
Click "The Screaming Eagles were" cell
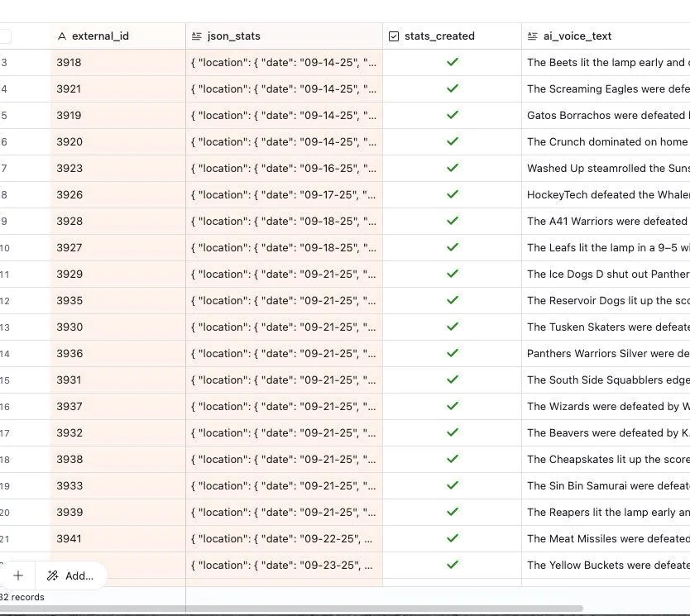point(606,88)
